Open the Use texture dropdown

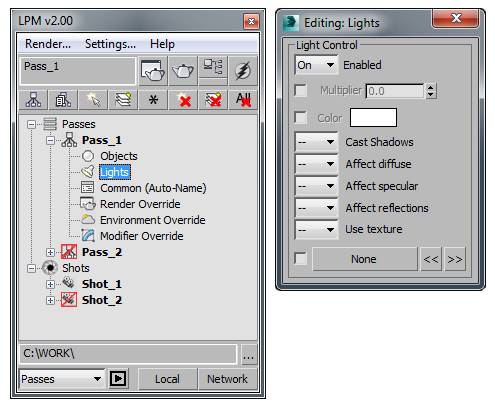coord(316,230)
